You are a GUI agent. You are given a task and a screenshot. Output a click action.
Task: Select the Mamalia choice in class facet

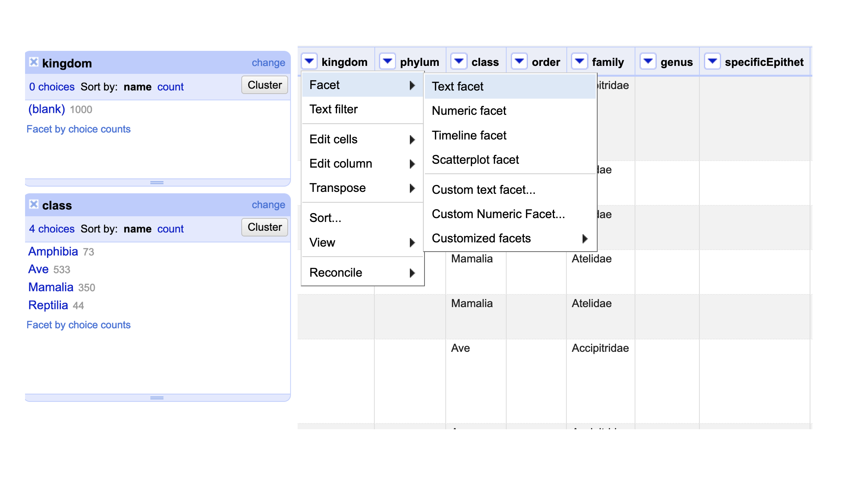pos(51,287)
